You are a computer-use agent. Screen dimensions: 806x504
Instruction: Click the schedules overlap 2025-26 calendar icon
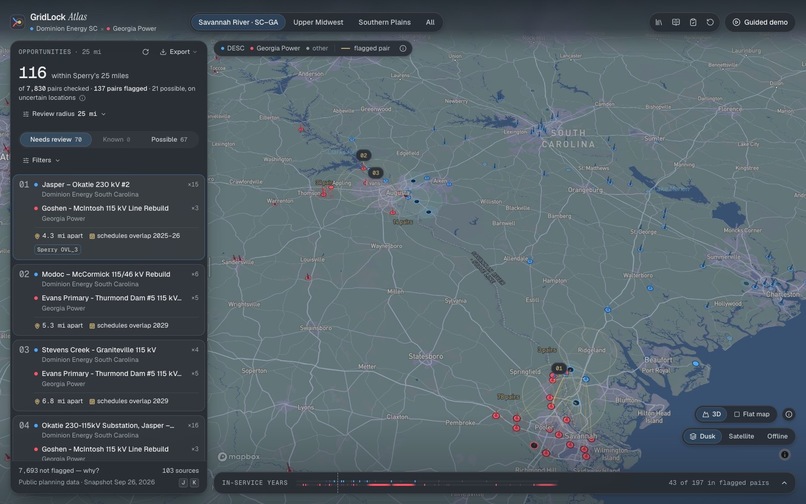[x=93, y=236]
